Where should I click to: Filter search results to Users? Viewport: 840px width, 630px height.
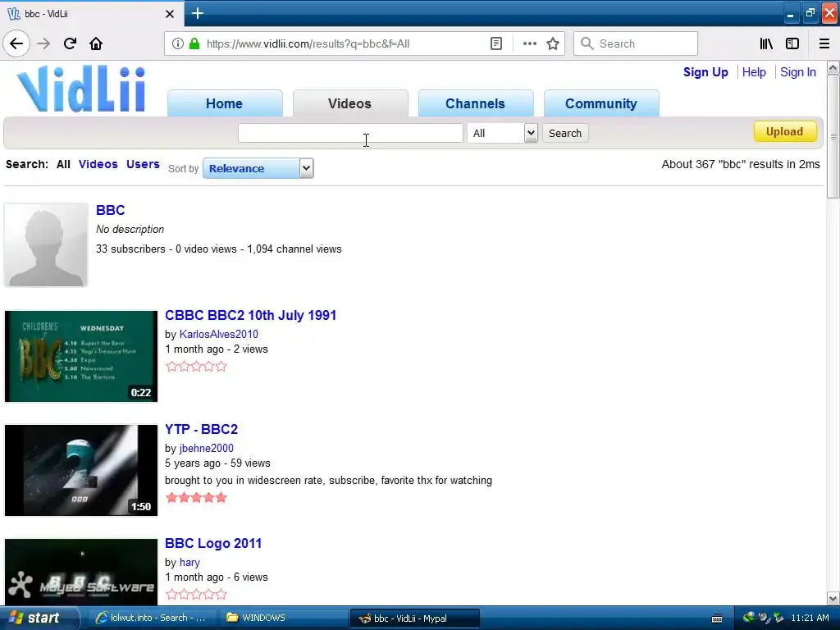(143, 164)
